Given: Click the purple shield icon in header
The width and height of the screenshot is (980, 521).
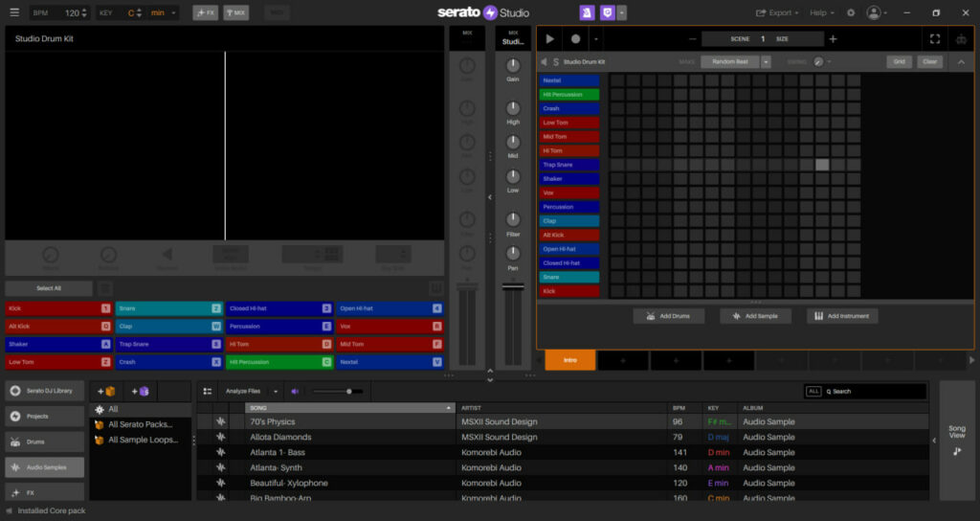Looking at the screenshot, I should pos(608,12).
